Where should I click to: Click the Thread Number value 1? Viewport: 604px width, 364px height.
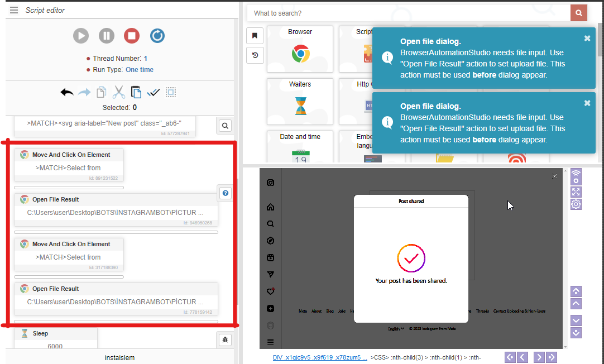tap(146, 59)
